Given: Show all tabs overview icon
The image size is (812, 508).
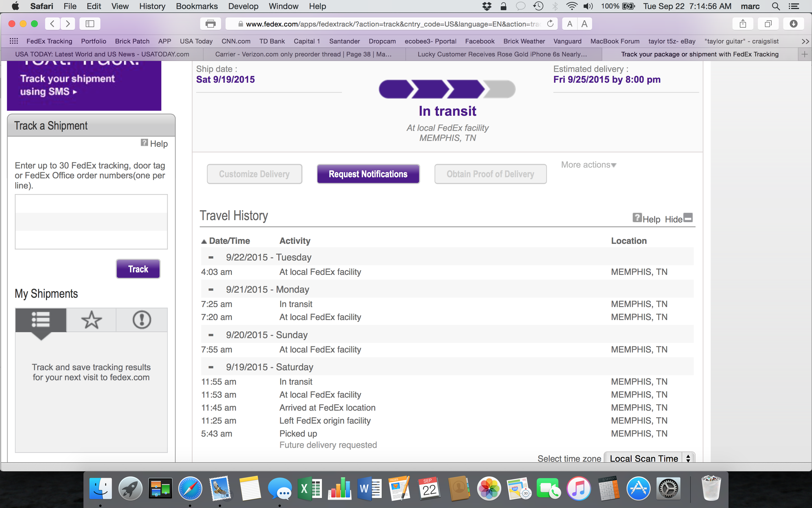Looking at the screenshot, I should click(768, 23).
